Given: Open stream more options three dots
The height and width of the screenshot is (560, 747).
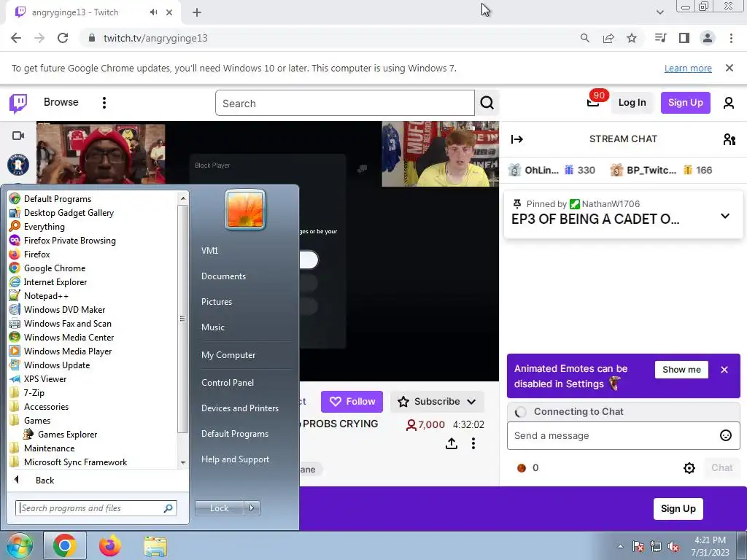Looking at the screenshot, I should point(473,444).
